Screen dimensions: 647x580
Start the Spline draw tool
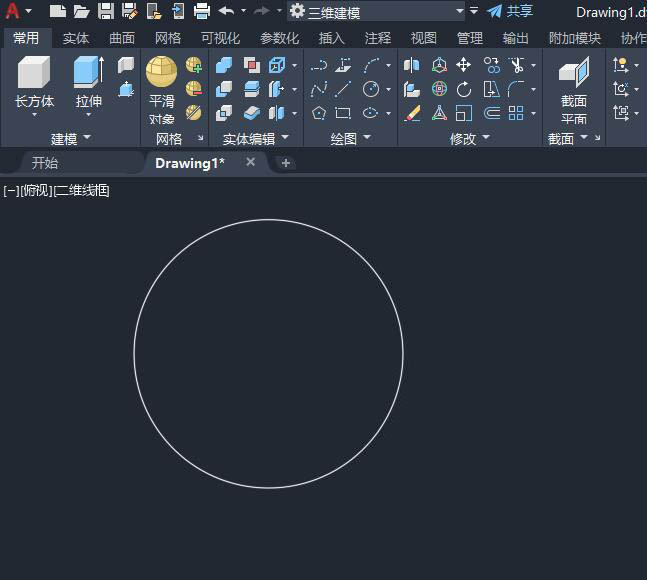319,89
